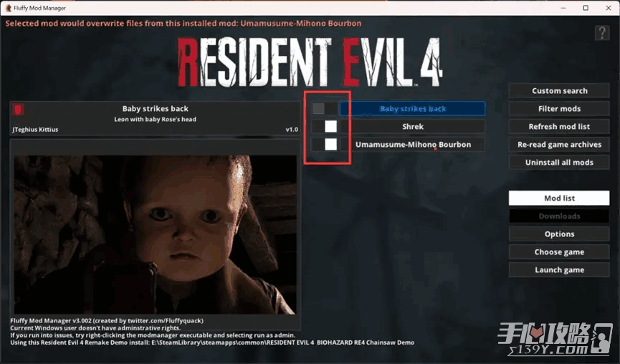Switch to the Downloads tab
This screenshot has width=620, height=364.
(x=559, y=216)
